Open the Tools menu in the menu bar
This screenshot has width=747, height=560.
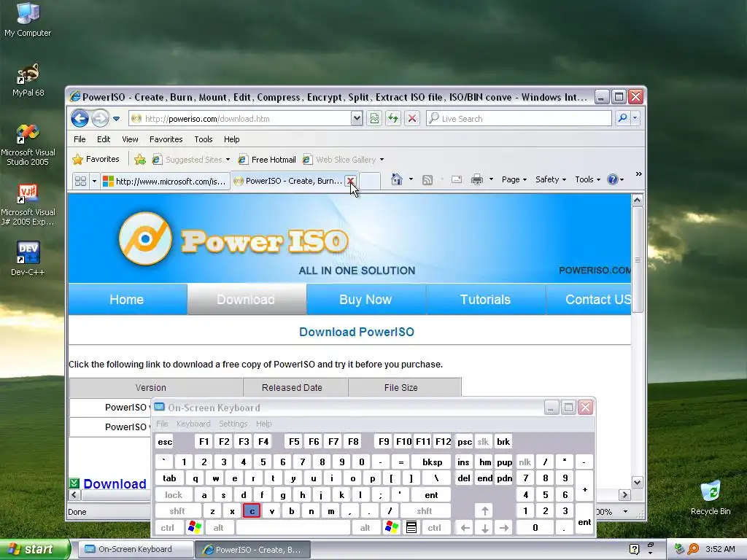pyautogui.click(x=204, y=139)
